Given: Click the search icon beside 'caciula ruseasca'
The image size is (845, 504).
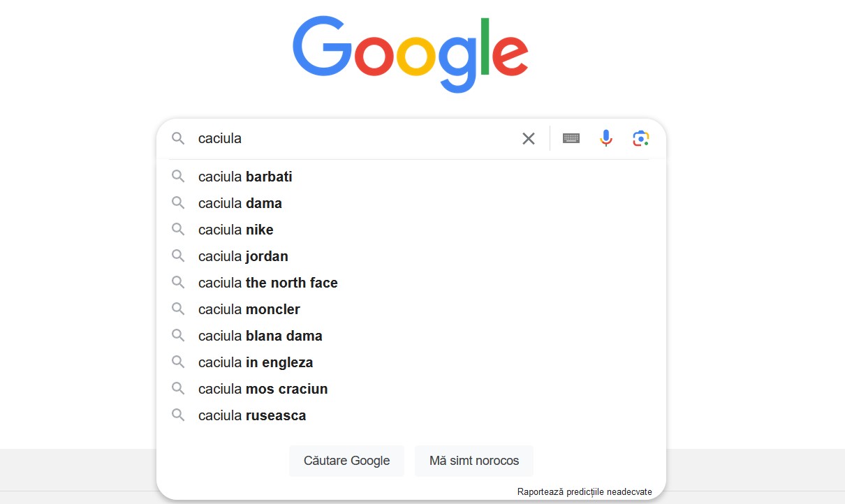Looking at the screenshot, I should [x=179, y=415].
